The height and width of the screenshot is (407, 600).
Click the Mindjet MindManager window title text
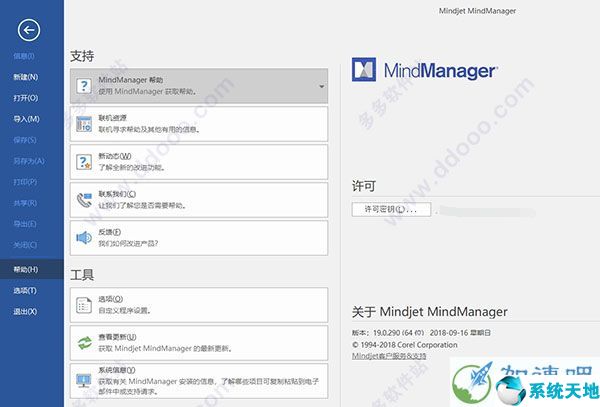477,11
